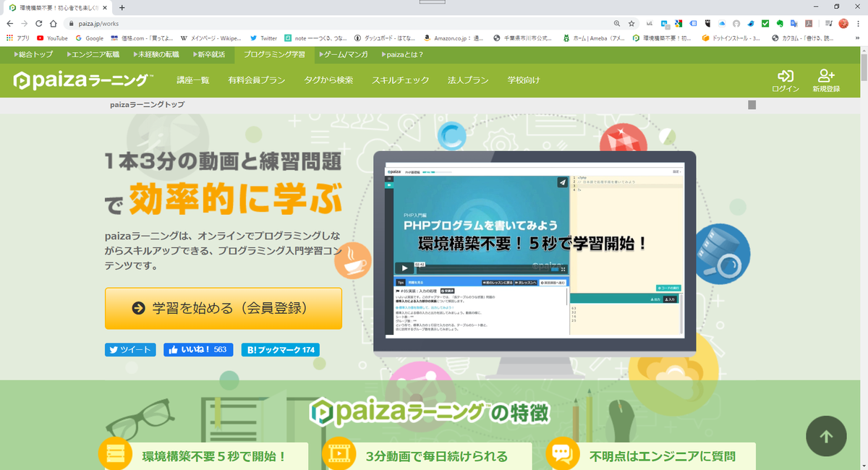Open the ドットインストール bookmark
Viewport: 868px width, 470px height.
tap(732, 38)
